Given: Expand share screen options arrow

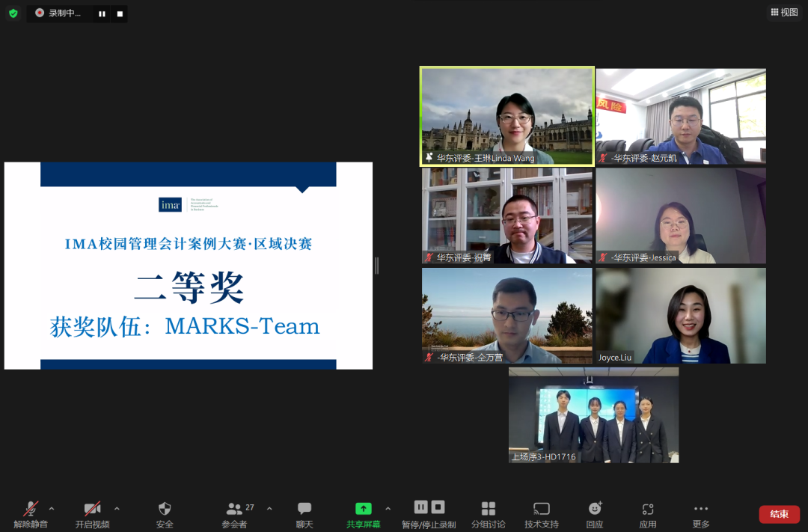Looking at the screenshot, I should pyautogui.click(x=388, y=508).
